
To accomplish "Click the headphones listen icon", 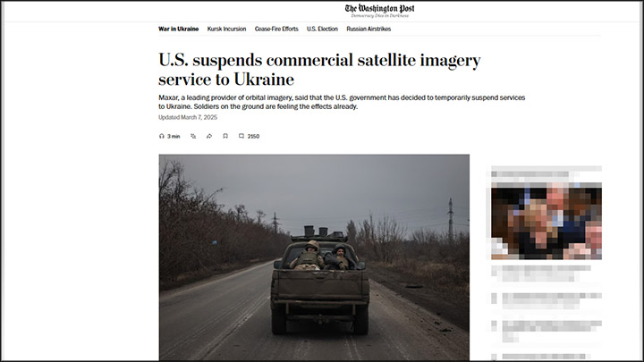I will (161, 136).
